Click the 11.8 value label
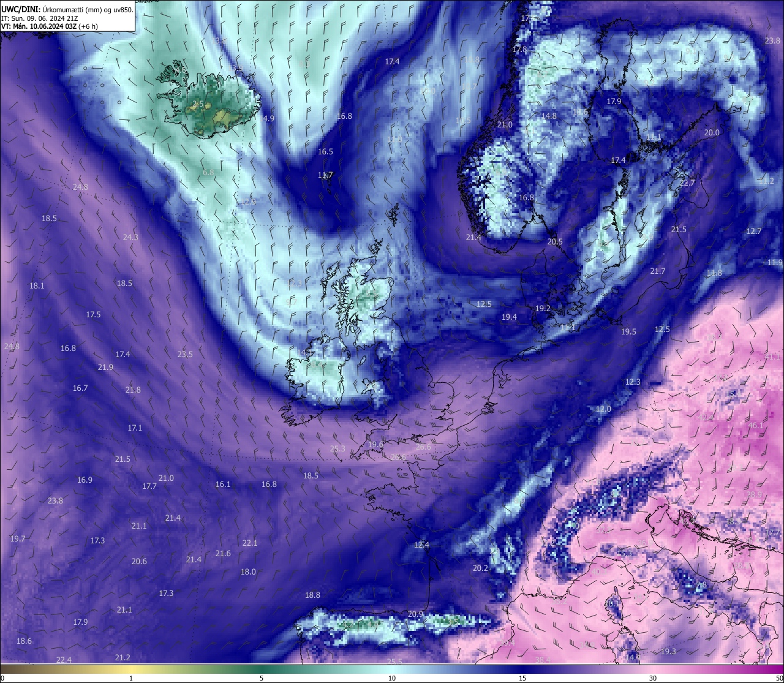Screen dimensions: 784x683 (x=714, y=273)
